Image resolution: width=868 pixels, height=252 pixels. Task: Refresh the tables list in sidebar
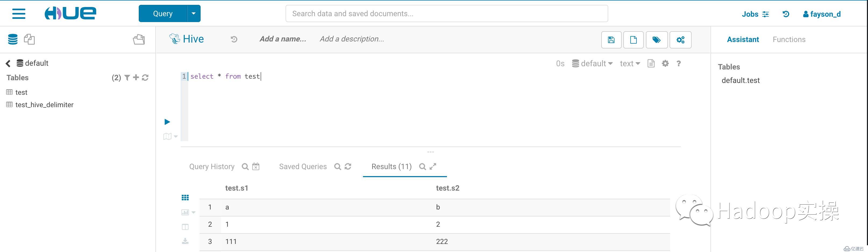pos(145,78)
